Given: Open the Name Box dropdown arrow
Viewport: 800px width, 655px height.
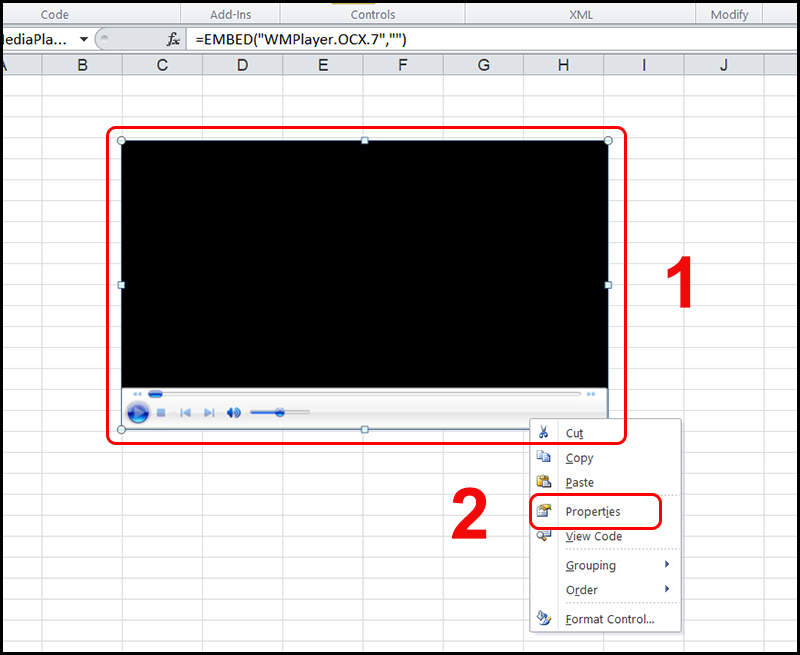Looking at the screenshot, I should tap(84, 39).
